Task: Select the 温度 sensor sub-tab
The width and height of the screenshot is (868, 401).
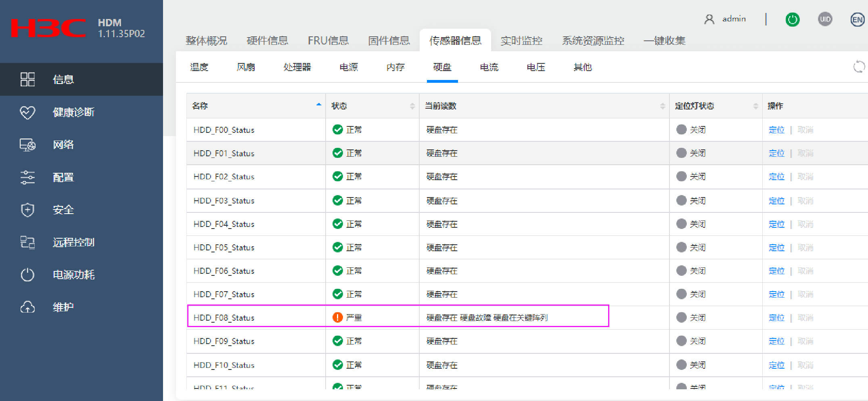Action: [199, 67]
